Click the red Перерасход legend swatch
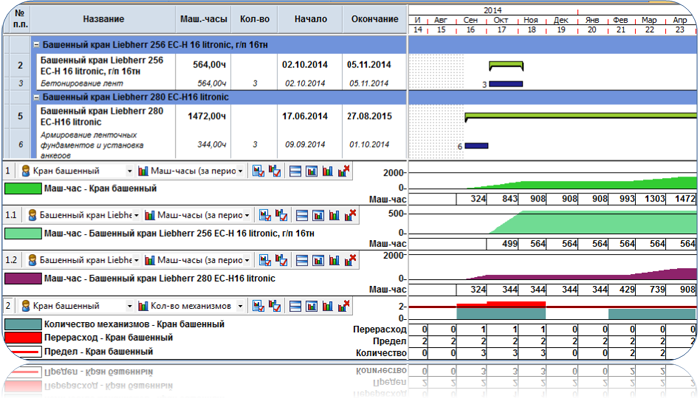This screenshot has height=398, width=700. pos(23,338)
